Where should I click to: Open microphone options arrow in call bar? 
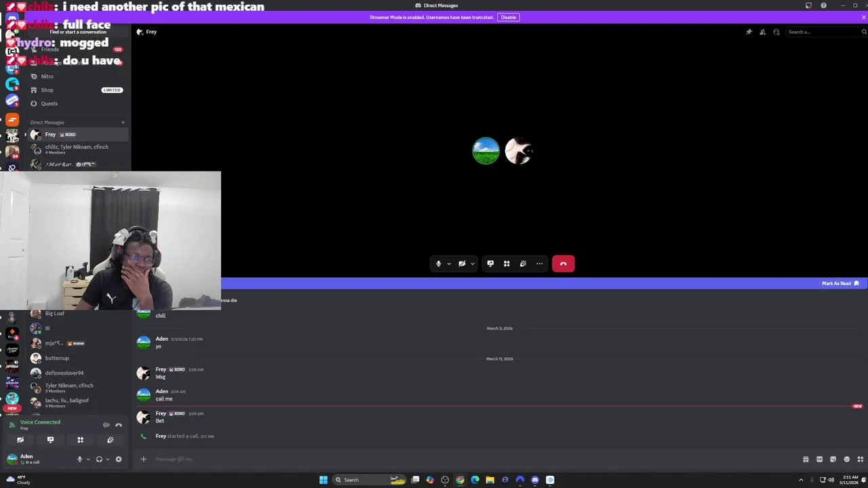(x=449, y=264)
